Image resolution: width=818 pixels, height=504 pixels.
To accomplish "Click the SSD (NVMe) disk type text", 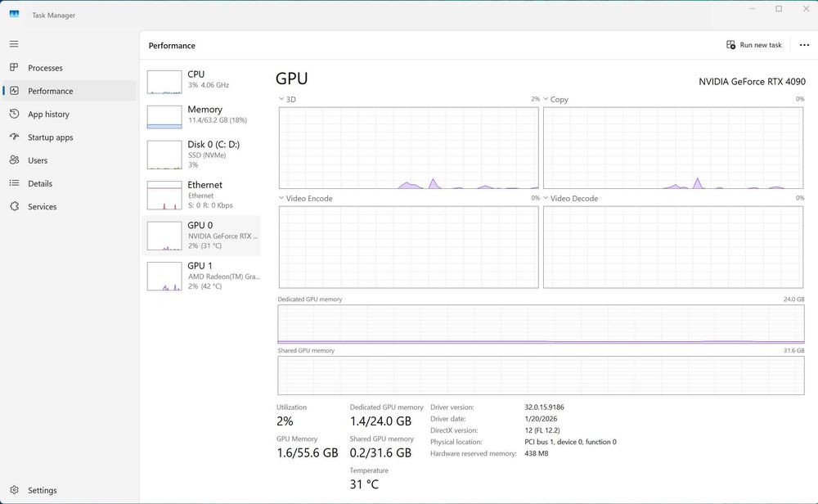I will [207, 155].
